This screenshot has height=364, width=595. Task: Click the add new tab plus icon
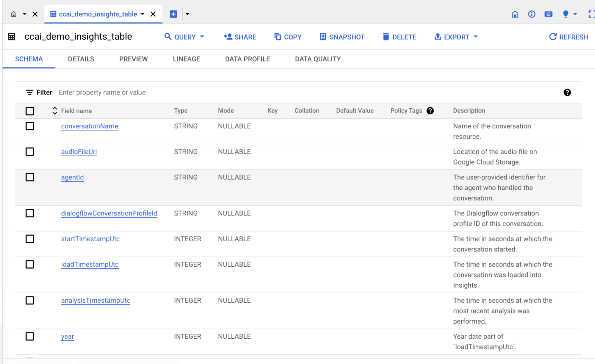[174, 14]
